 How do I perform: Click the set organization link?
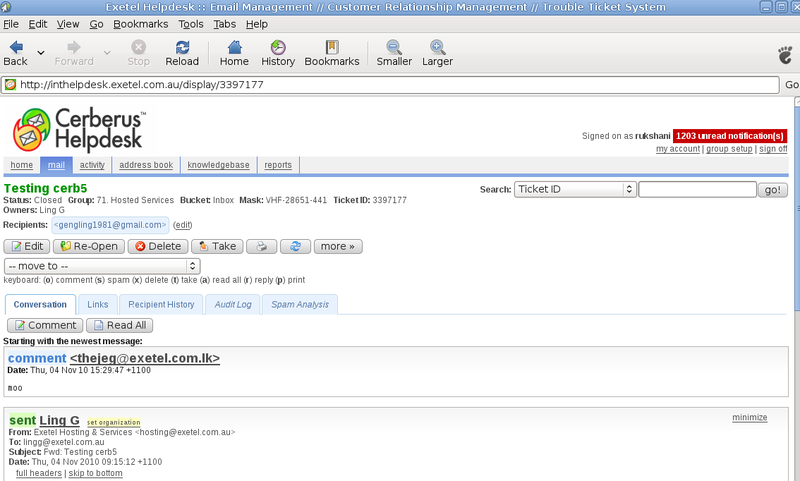pos(114,422)
